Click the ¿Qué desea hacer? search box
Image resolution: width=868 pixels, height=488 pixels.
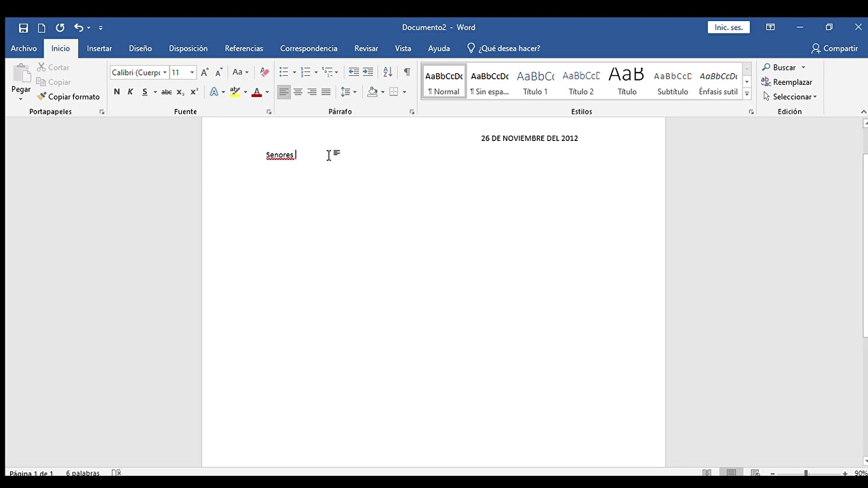click(x=504, y=48)
